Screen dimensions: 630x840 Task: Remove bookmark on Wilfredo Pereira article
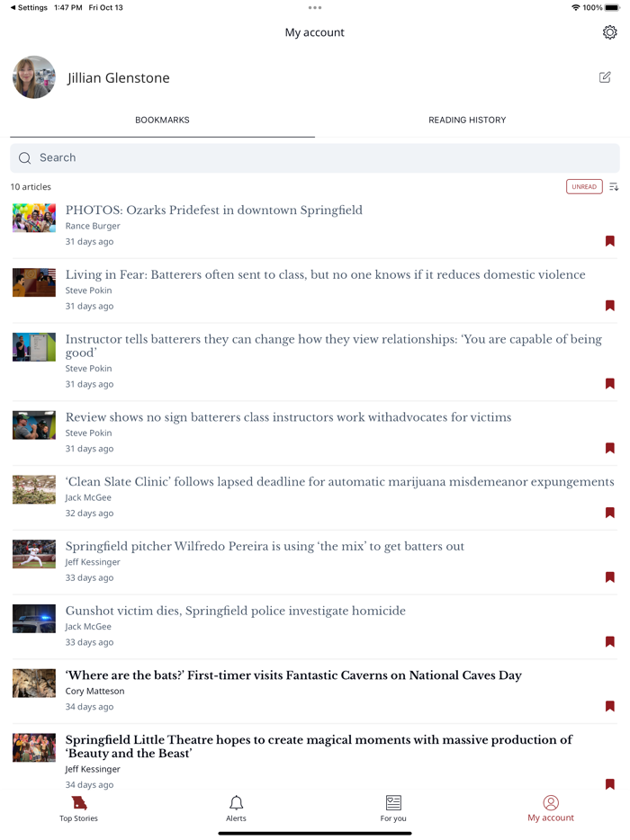[609, 577]
